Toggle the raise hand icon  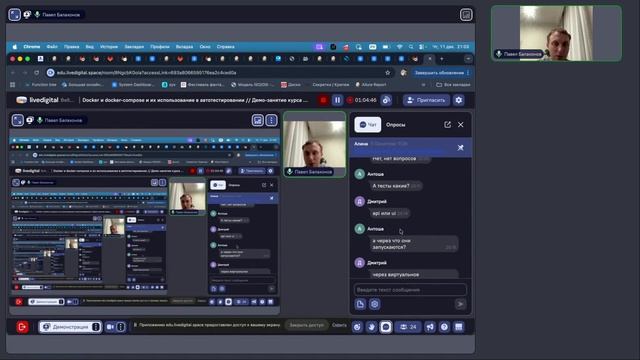371,327
